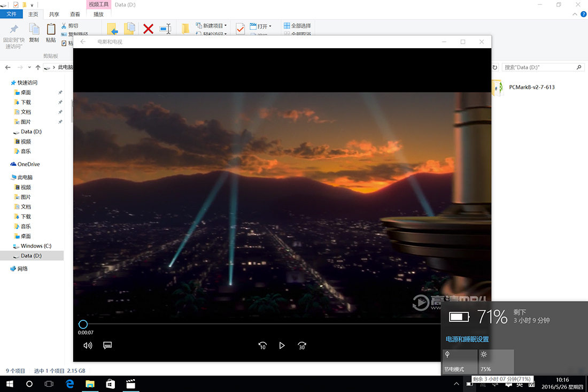This screenshot has width=588, height=392.
Task: Open the subtitles and captions menu
Action: click(x=107, y=345)
